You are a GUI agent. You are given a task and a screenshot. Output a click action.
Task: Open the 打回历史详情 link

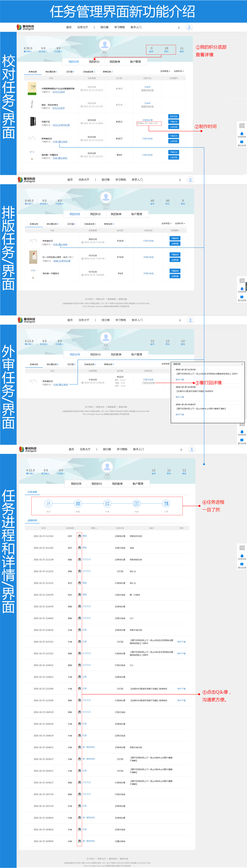pyautogui.click(x=148, y=383)
